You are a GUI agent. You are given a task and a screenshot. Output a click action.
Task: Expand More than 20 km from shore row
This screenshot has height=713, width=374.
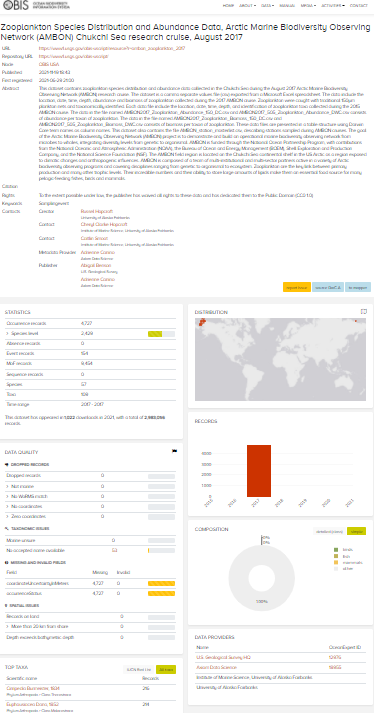pos(90,627)
